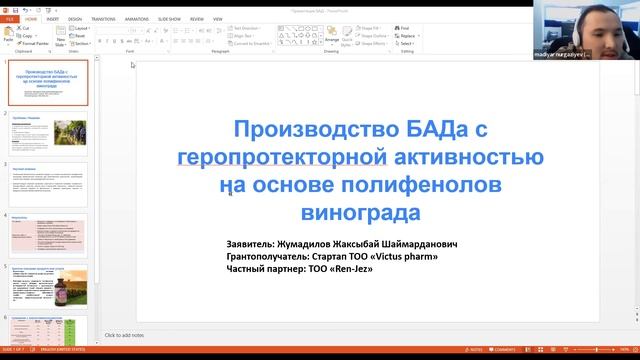Screen dimensions: 640x360
Task: Toggle text Shadow (S) in Font group
Action: [x=122, y=41]
